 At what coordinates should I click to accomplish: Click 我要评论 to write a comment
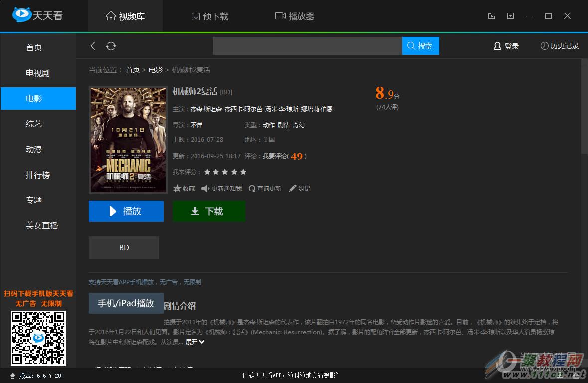click(x=275, y=156)
